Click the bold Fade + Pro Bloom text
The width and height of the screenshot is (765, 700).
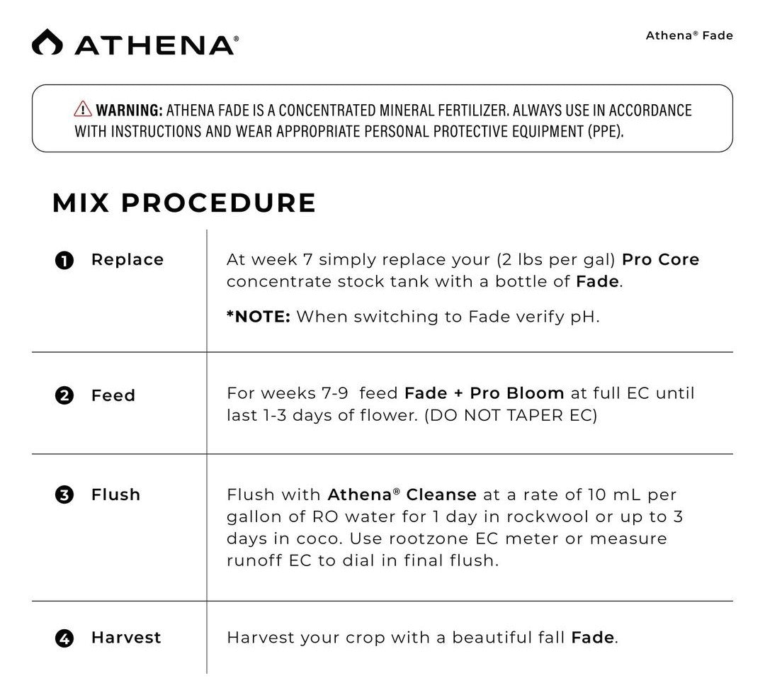click(x=484, y=393)
